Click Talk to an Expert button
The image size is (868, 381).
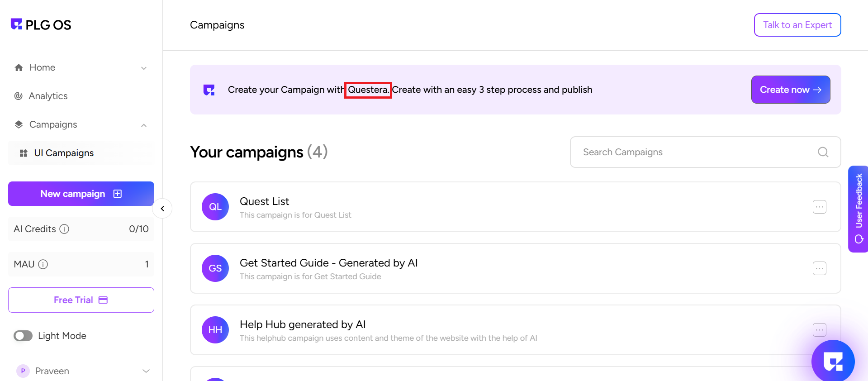[797, 25]
